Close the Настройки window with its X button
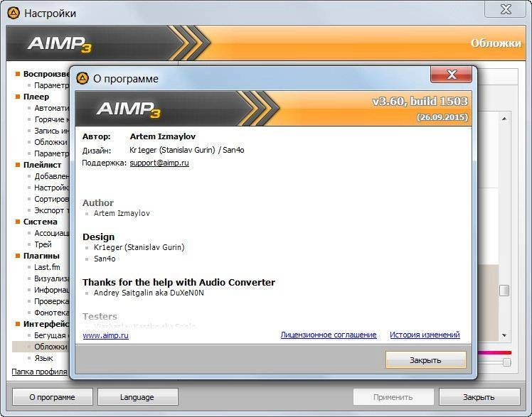532x417 pixels. tap(506, 9)
